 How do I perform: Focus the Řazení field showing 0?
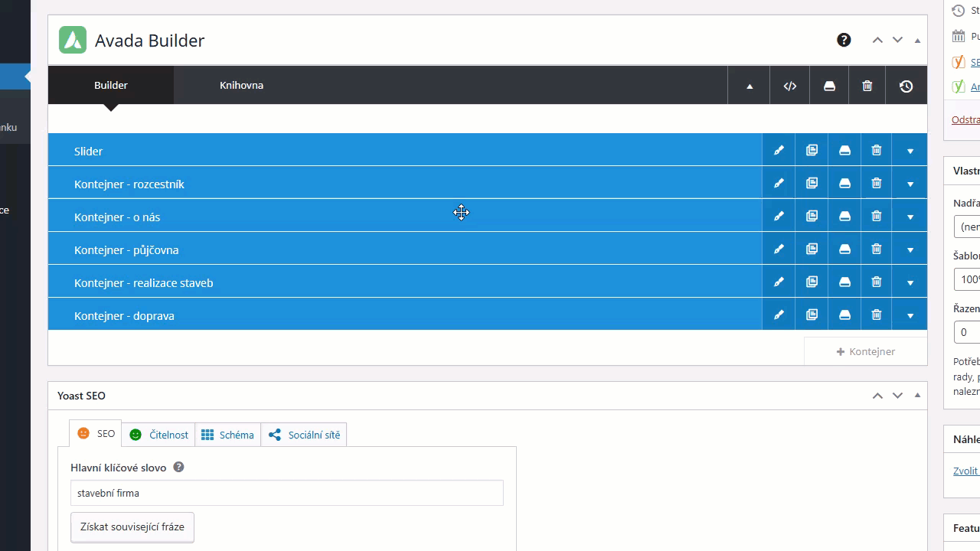(x=967, y=332)
